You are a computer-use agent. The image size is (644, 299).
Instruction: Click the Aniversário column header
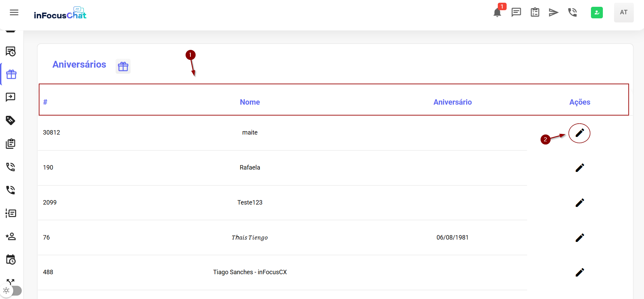[x=452, y=102]
